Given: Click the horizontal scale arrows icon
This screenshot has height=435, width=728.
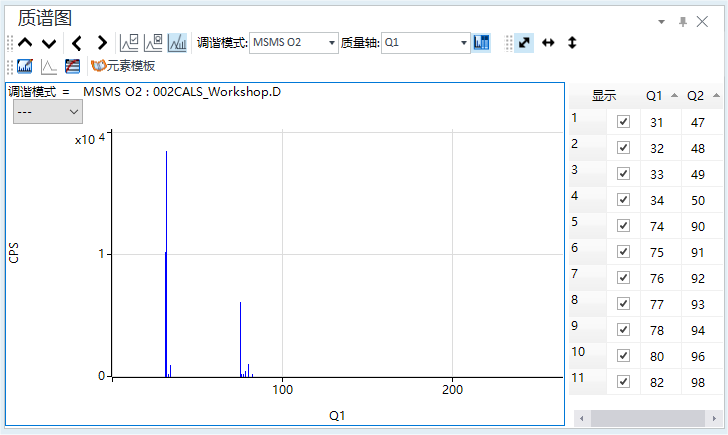Looking at the screenshot, I should (x=548, y=43).
